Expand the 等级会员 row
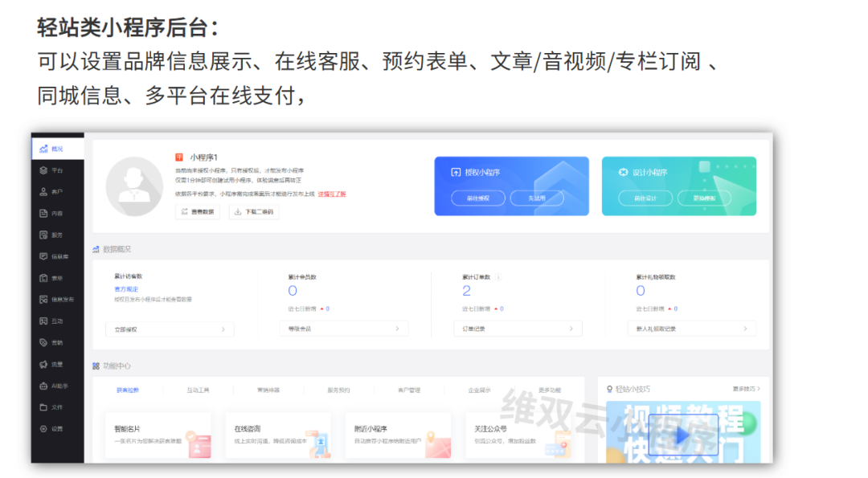 [x=396, y=329]
